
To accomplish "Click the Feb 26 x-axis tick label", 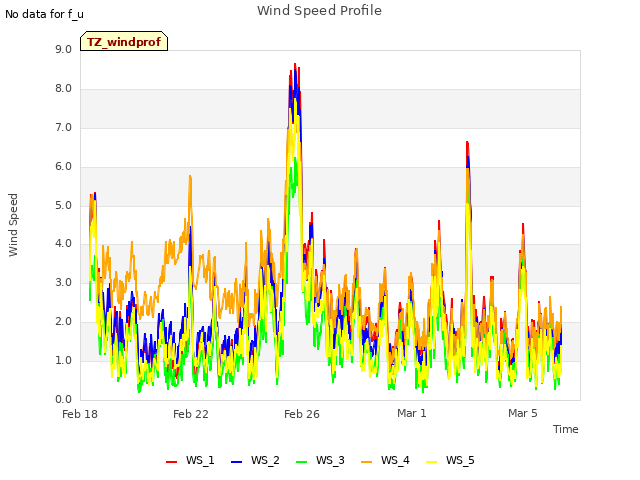I will coord(302,414).
